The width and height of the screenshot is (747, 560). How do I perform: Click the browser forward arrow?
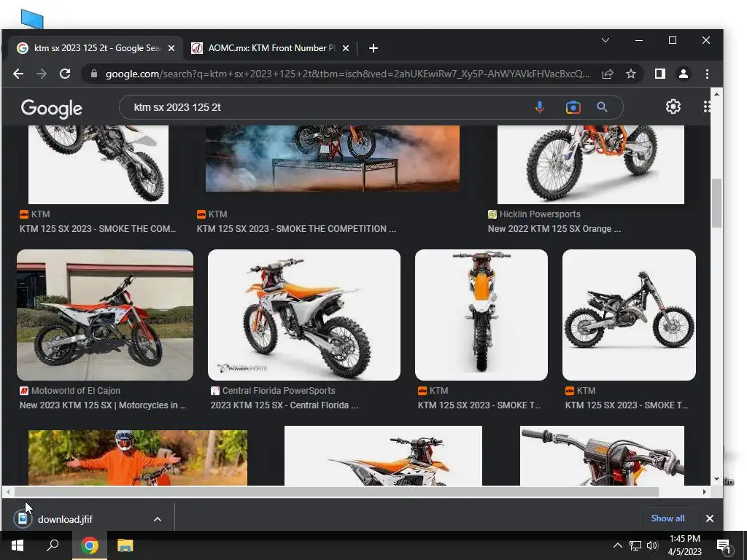42,74
